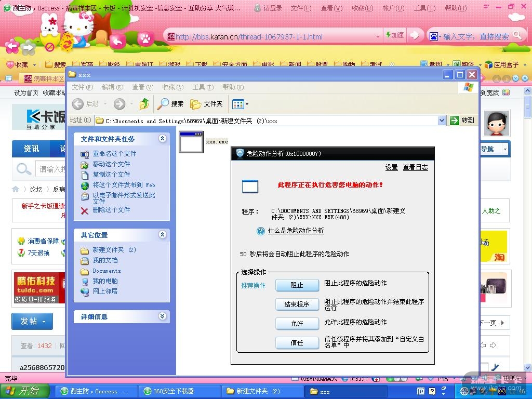
Task: Go up one folder level icon
Action: pyautogui.click(x=144, y=104)
